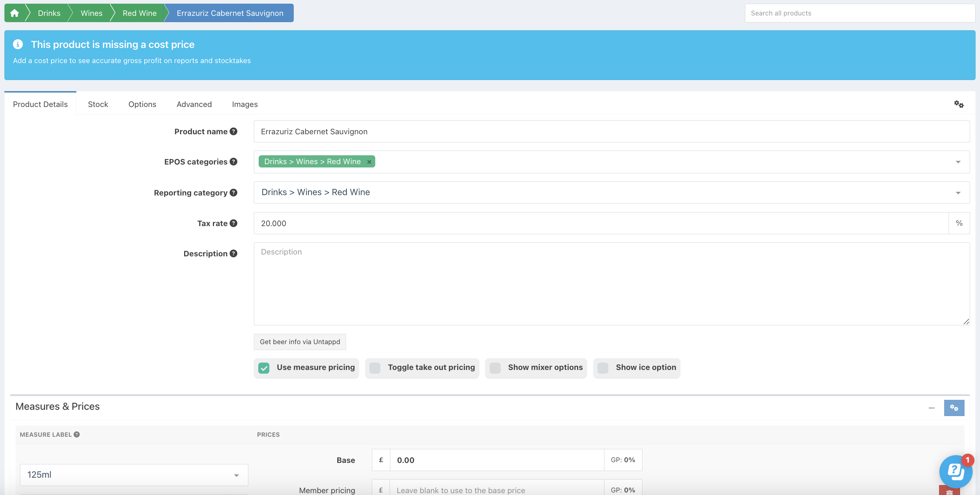
Task: Click the Base price input field
Action: 497,460
